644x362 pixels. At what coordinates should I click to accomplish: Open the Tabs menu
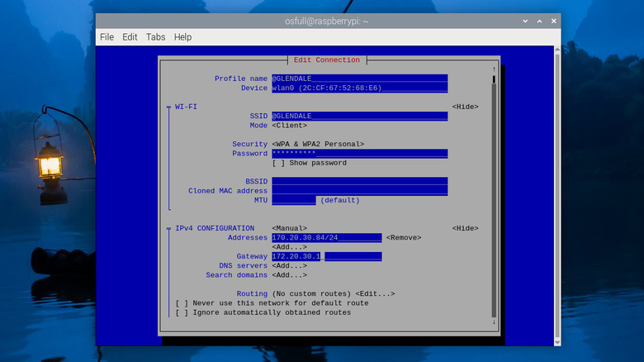click(x=155, y=37)
